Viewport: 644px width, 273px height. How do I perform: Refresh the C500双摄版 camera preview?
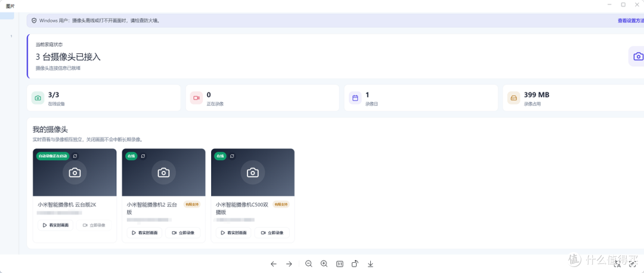point(232,156)
